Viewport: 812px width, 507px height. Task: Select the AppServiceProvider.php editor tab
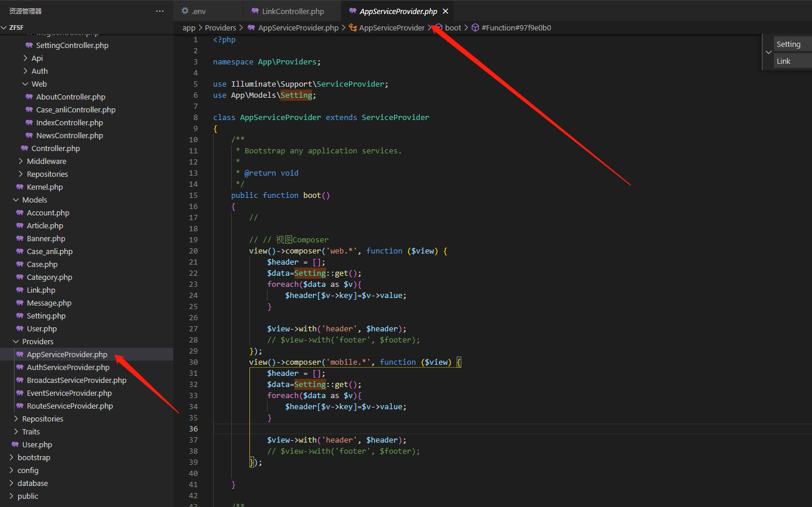pyautogui.click(x=398, y=11)
